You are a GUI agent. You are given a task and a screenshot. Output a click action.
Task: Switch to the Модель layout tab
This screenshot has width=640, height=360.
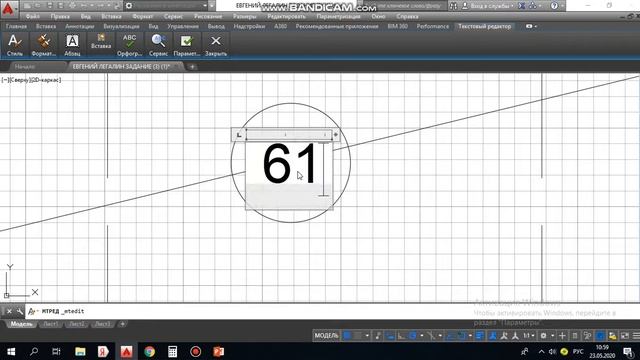click(x=21, y=324)
